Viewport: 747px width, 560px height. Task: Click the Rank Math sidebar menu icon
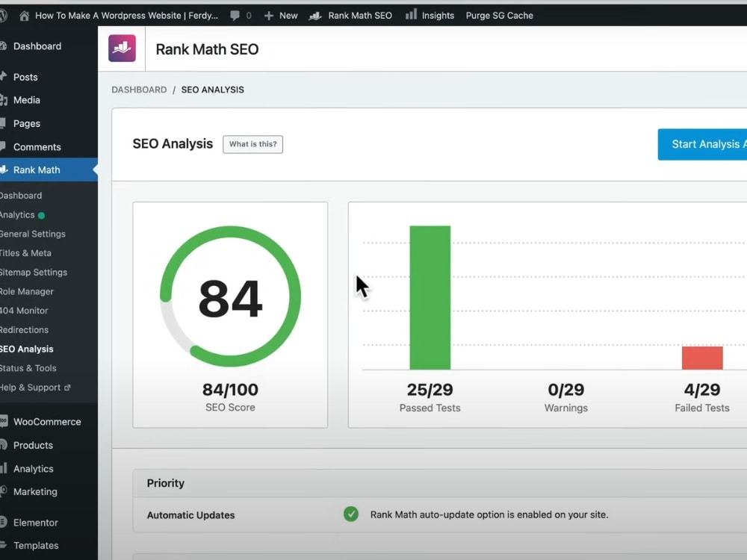[3, 169]
